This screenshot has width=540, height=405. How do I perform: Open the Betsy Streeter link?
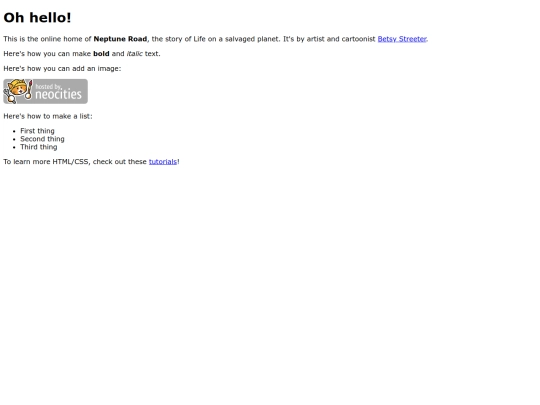tap(402, 39)
